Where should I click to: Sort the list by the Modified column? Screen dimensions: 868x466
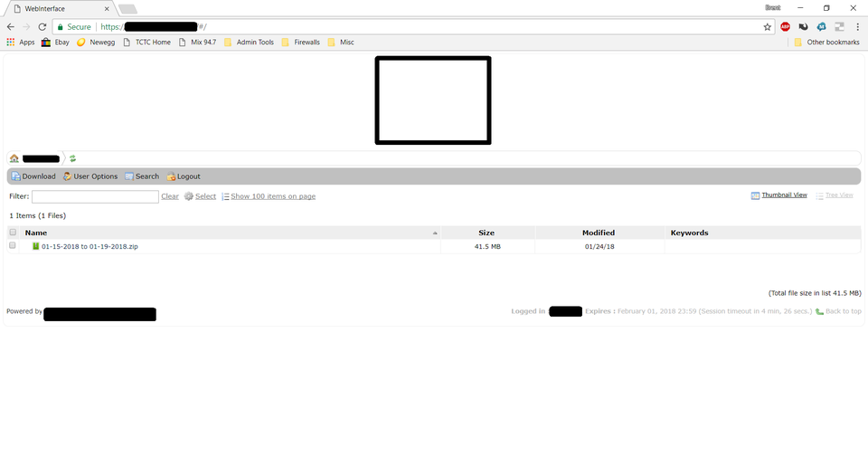(599, 233)
